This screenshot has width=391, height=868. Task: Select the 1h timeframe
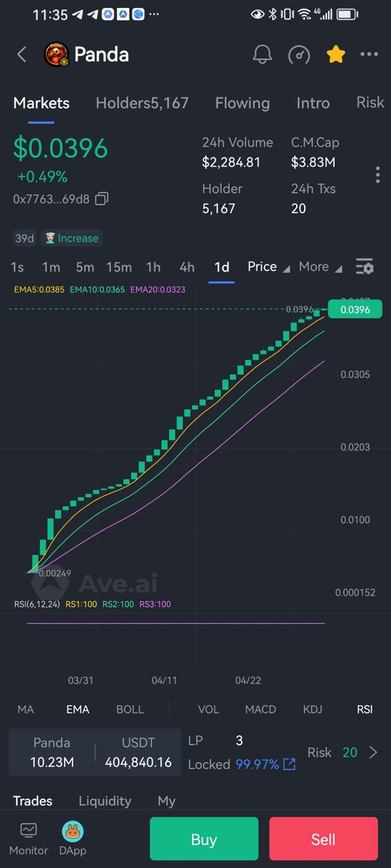[x=153, y=267]
